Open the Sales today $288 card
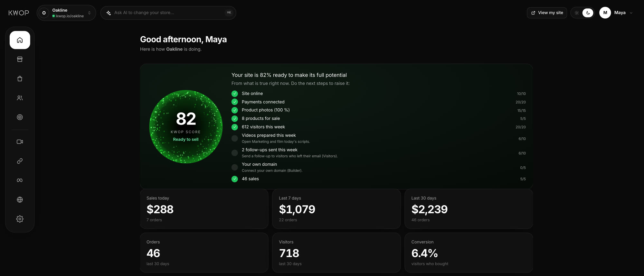This screenshot has width=644, height=276. [x=204, y=209]
